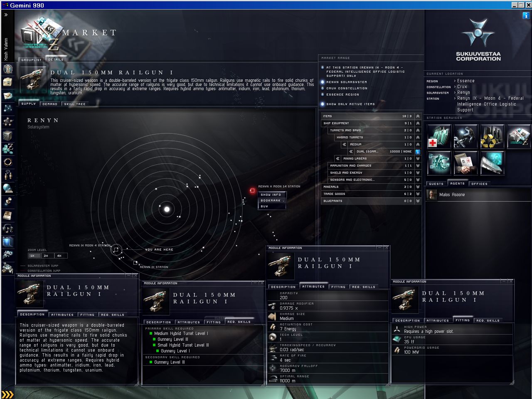Image resolution: width=532 pixels, height=399 pixels.
Task: Open the cloning service with red cross
Action: tap(439, 136)
